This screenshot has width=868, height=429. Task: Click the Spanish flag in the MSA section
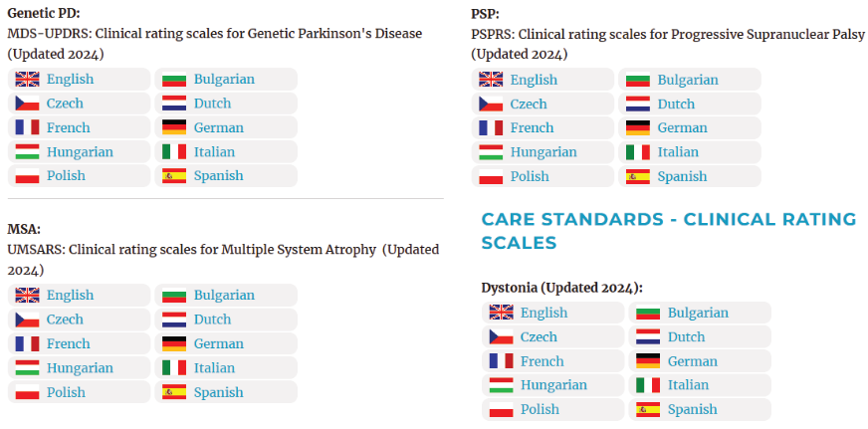[x=174, y=392]
